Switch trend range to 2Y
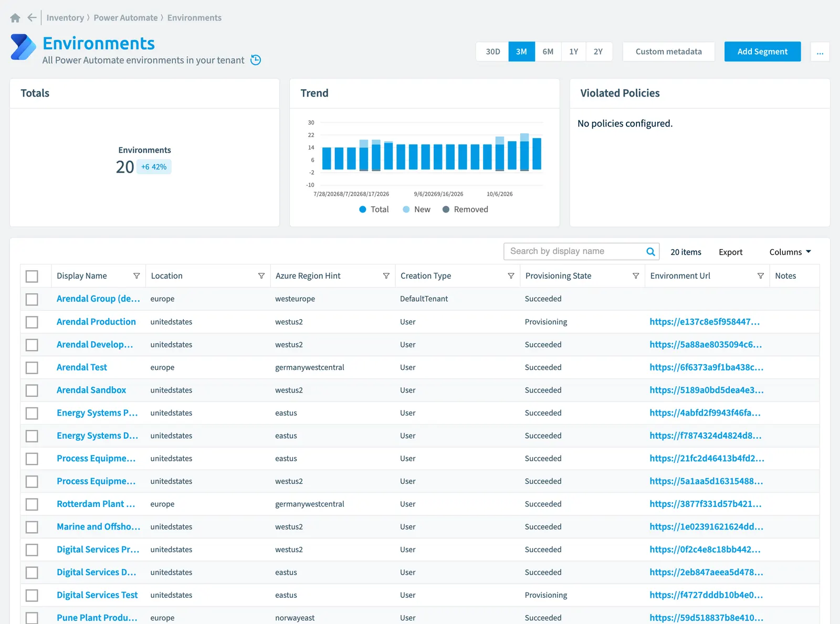Screen dimensions: 840x624 598,52
